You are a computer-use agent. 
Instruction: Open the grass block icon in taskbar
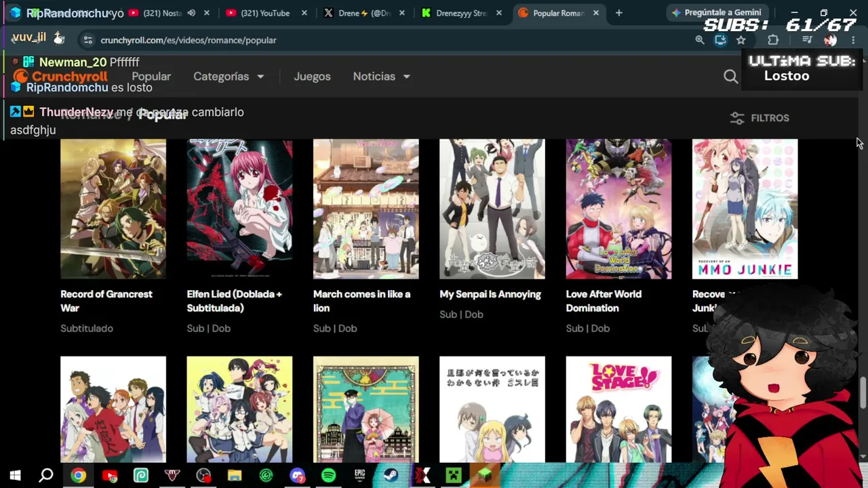485,476
